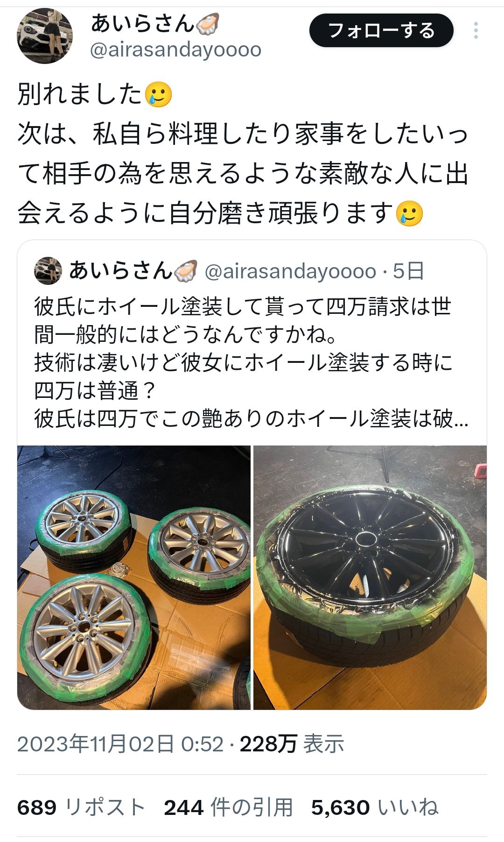View the three silver wheels photo

[x=134, y=578]
